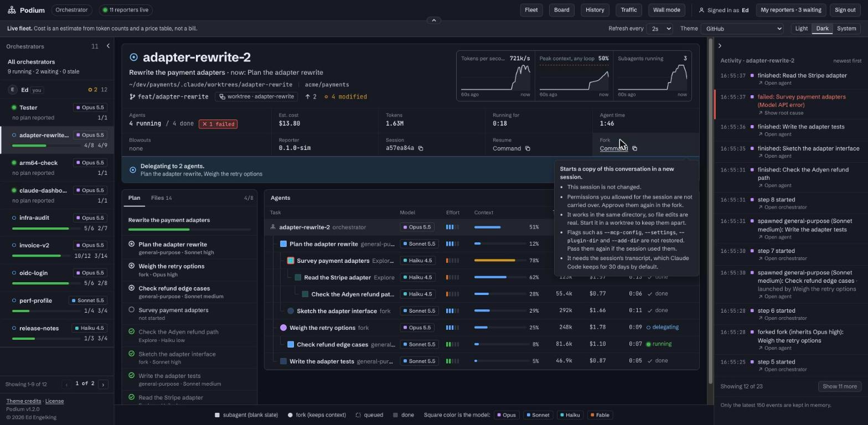Open the Traffic view

tap(629, 10)
